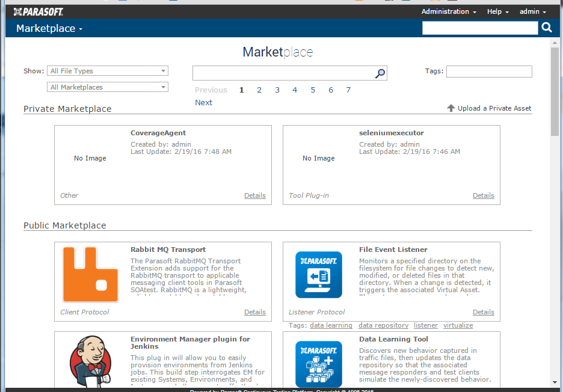Go to page 6 of results
This screenshot has height=392, width=563.
(x=331, y=90)
